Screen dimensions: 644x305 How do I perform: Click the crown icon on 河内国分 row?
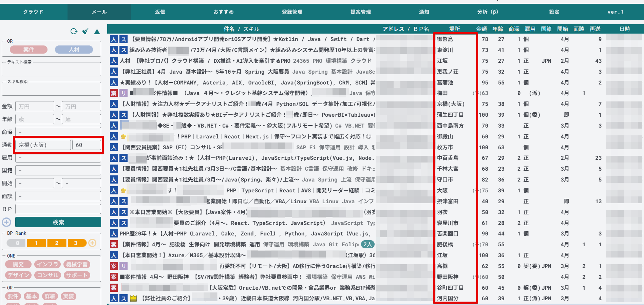coord(133,299)
